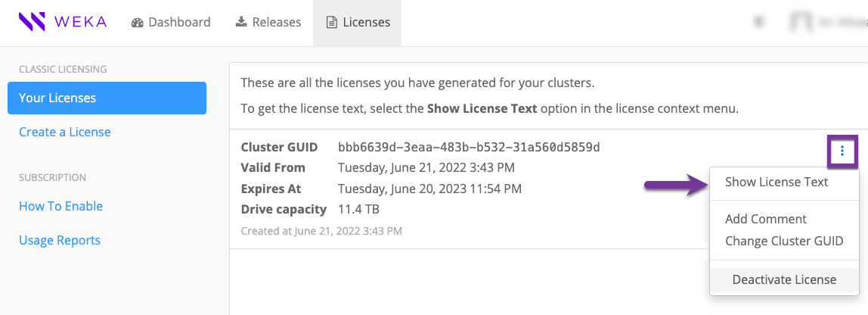The height and width of the screenshot is (315, 868).
Task: Open the Create a License page
Action: click(x=65, y=132)
